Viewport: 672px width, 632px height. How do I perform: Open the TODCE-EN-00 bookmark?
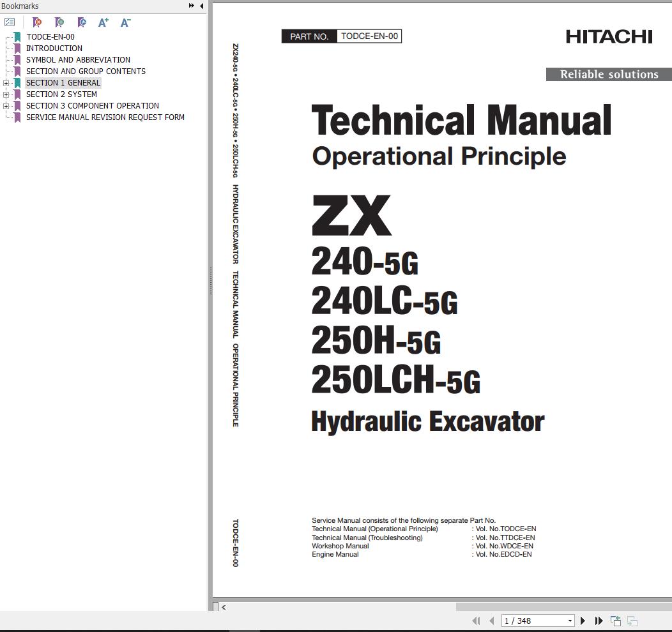(x=50, y=37)
